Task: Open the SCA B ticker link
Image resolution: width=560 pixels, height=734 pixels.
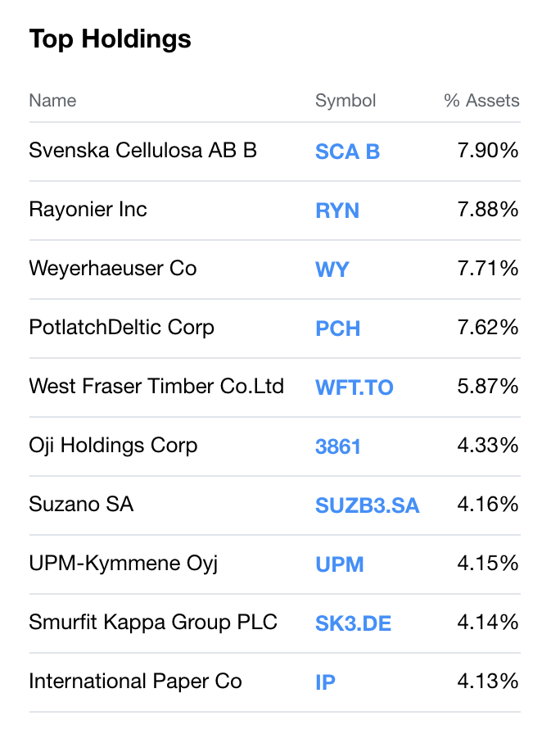Action: 347,152
